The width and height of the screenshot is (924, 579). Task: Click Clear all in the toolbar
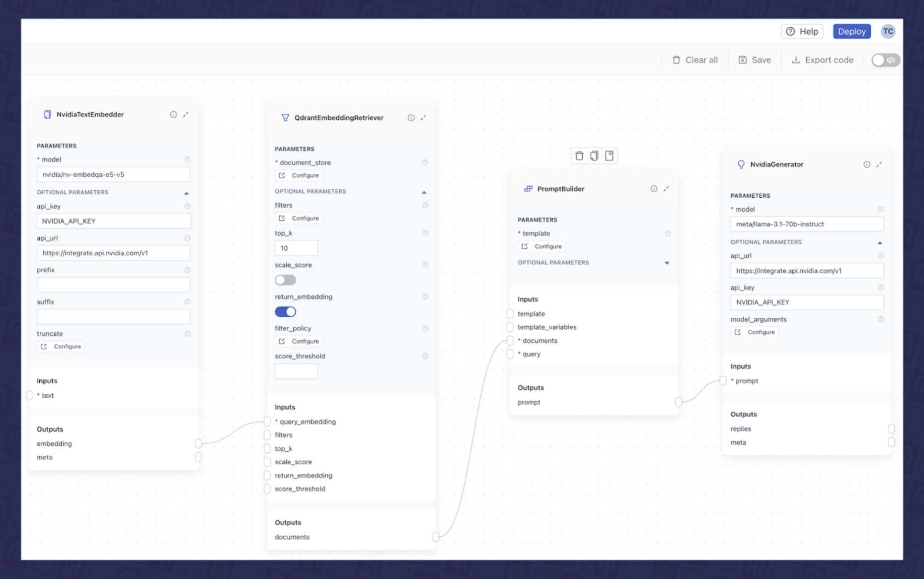pyautogui.click(x=695, y=60)
